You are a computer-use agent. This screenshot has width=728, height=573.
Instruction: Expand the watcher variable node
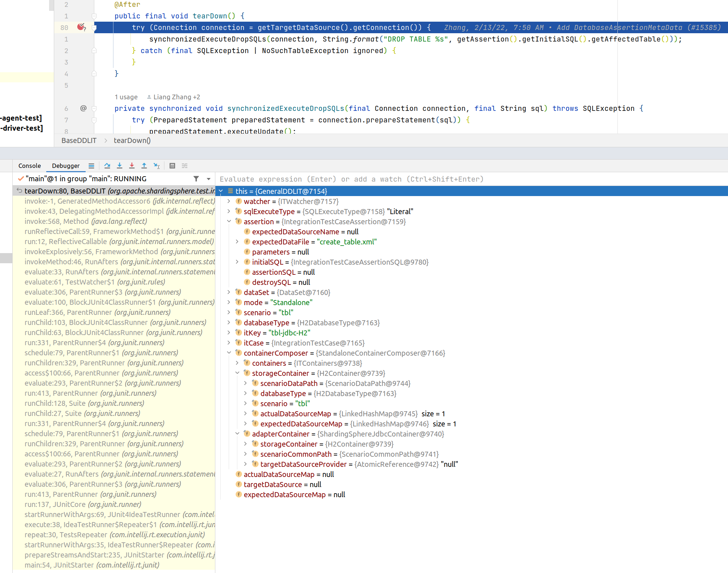tap(229, 201)
